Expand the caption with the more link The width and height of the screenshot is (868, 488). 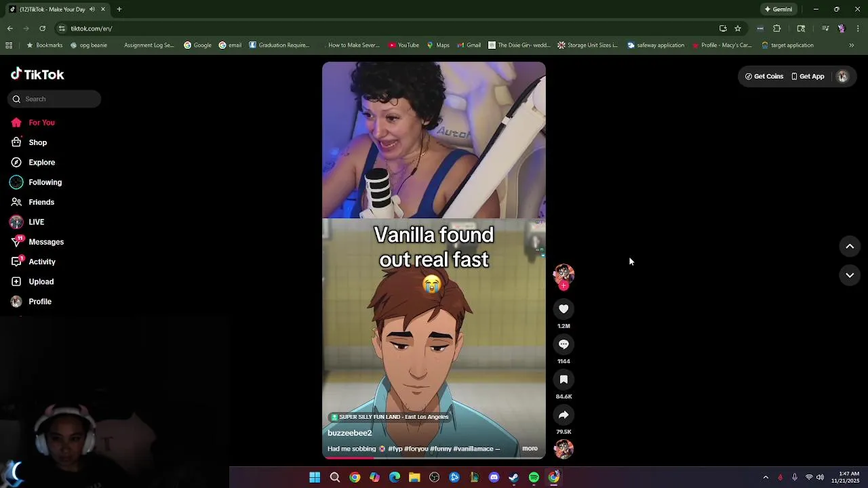[530, 449]
